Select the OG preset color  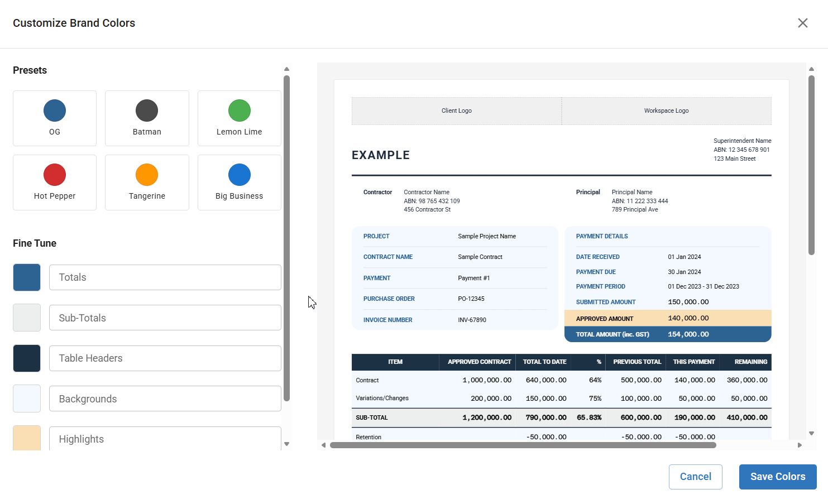55,118
